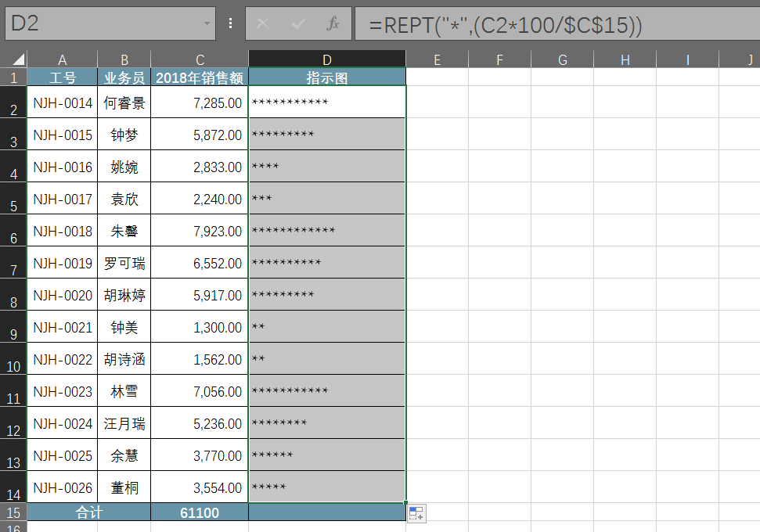Select row 9 header
This screenshot has height=532, width=760.
[13, 326]
